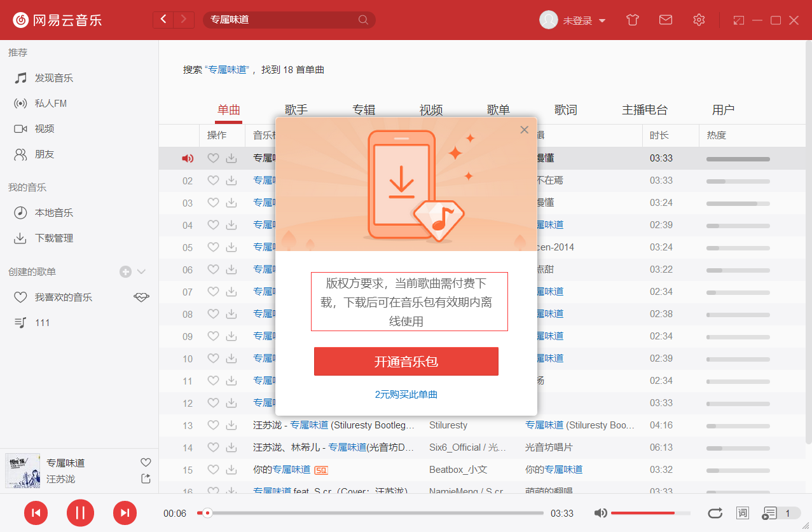Click 开通音乐包 button
Screen dimensions: 812x532
coord(406,362)
